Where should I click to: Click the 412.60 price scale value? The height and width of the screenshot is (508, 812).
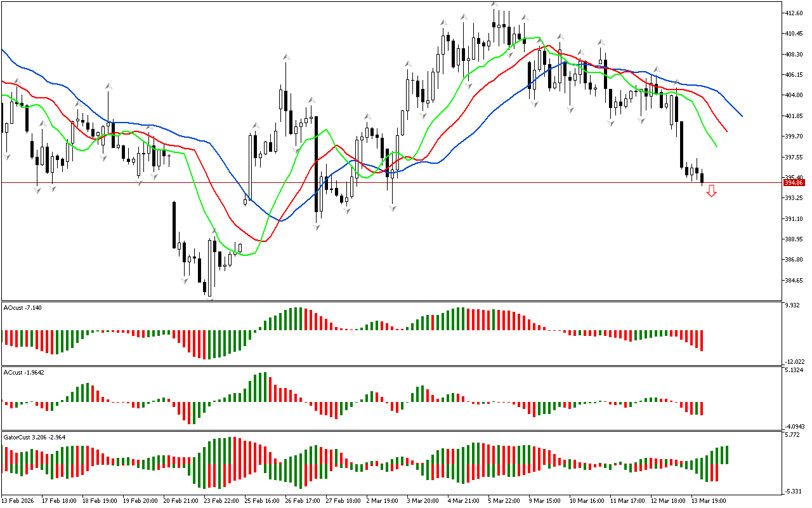(794, 13)
